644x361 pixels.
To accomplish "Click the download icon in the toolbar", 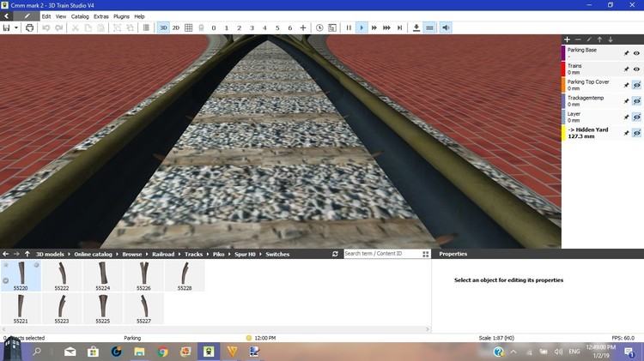I will [x=416, y=28].
